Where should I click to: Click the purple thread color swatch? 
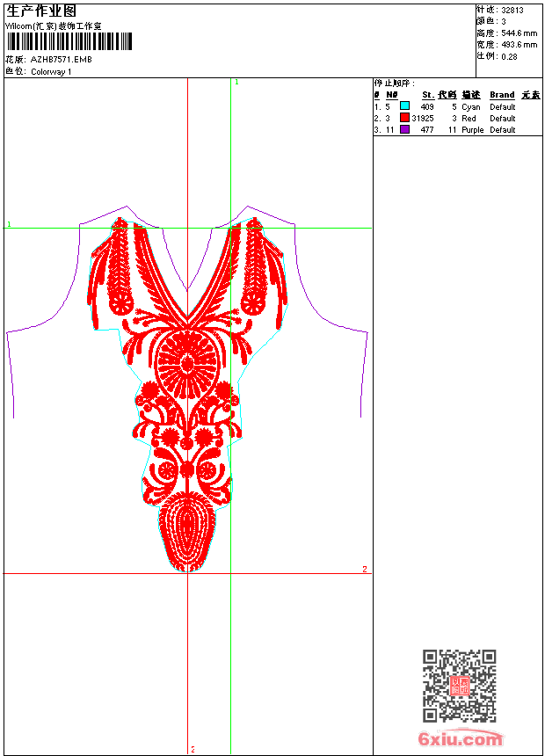pos(404,129)
